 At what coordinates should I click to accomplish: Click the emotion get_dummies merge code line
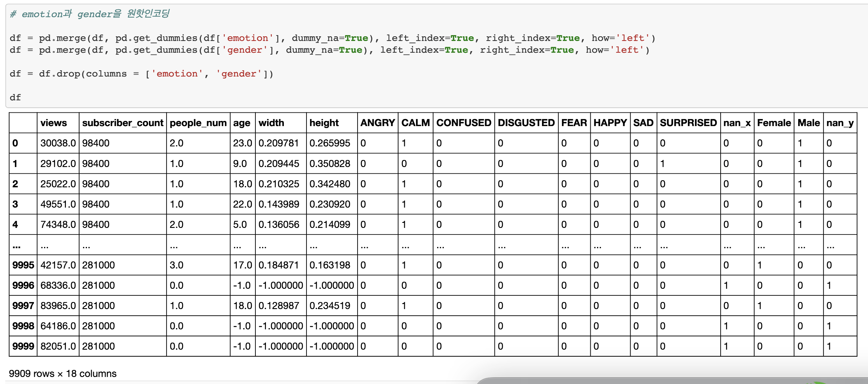333,38
